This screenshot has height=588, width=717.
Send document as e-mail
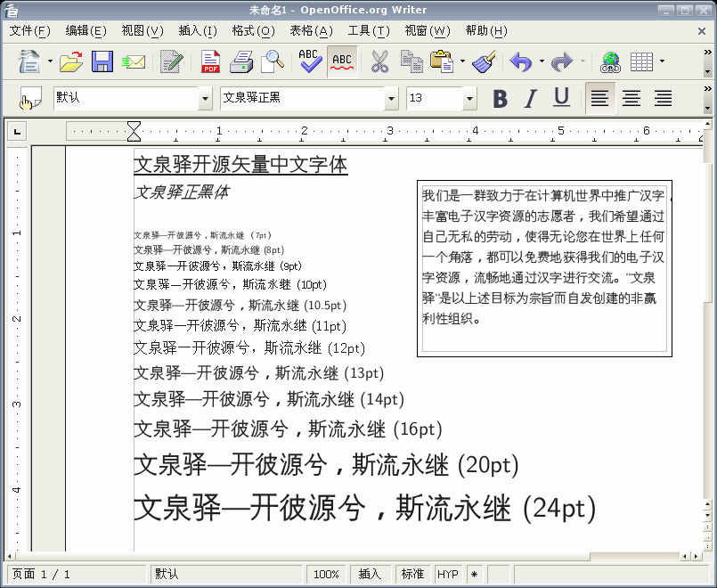coord(133,61)
